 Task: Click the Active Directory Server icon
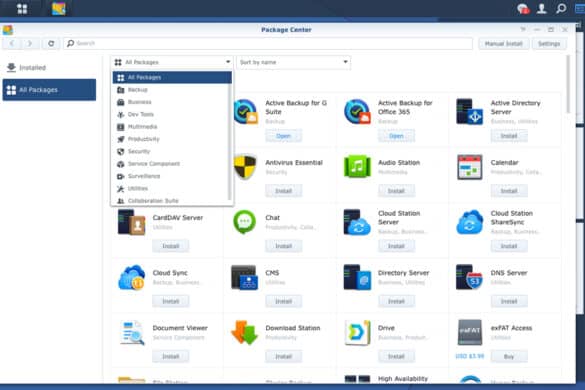click(x=469, y=112)
